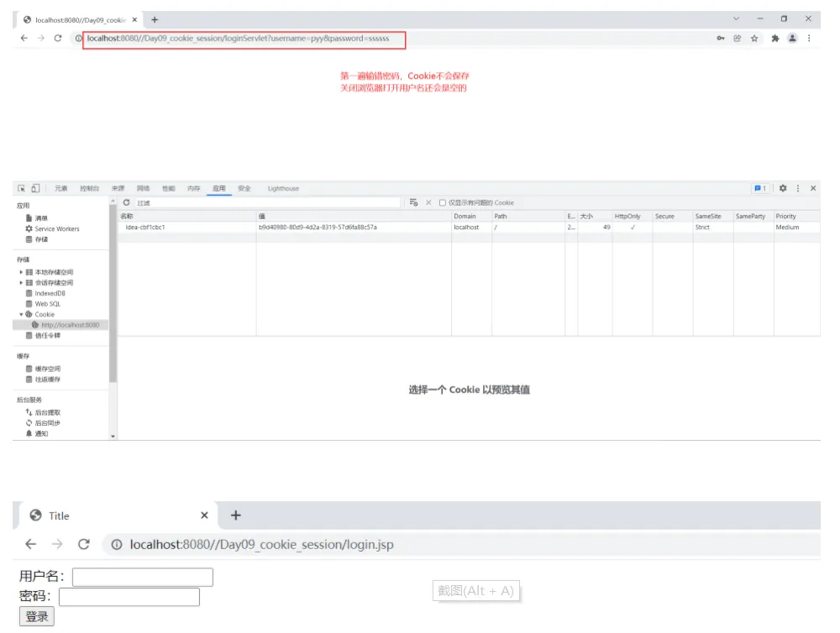Expand 本地存储空间 tree node
The image size is (840, 633).
(x=21, y=272)
